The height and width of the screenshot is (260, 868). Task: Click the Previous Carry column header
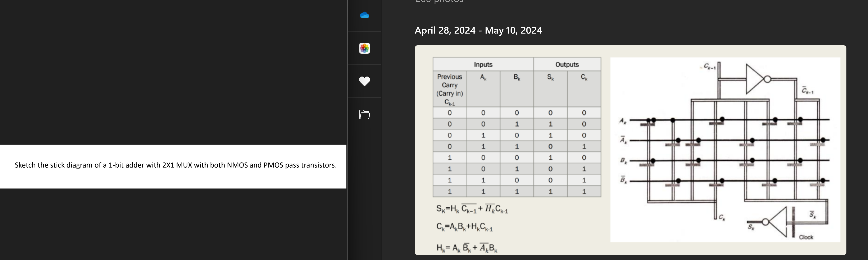click(449, 89)
